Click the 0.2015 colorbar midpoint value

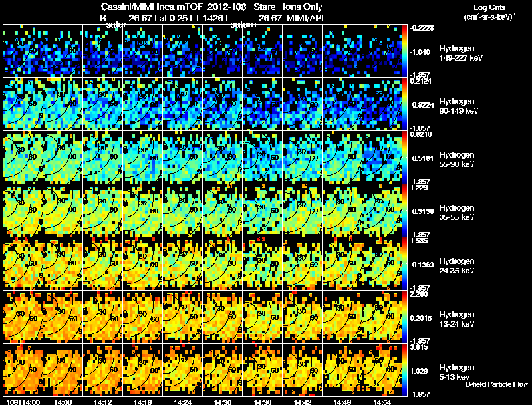[421, 318]
